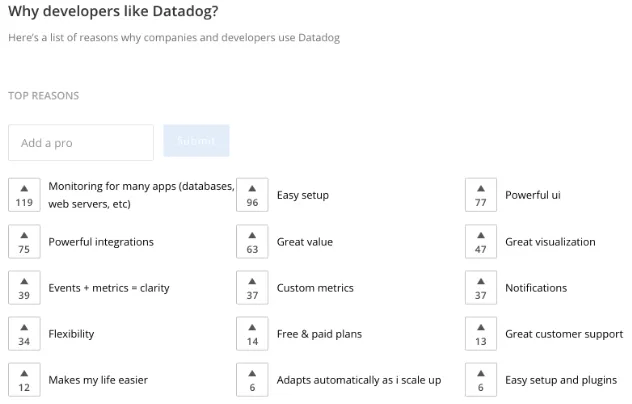Upvote 'Adapts automatically as i scale up'
This screenshot has width=632, height=404.
click(x=252, y=379)
